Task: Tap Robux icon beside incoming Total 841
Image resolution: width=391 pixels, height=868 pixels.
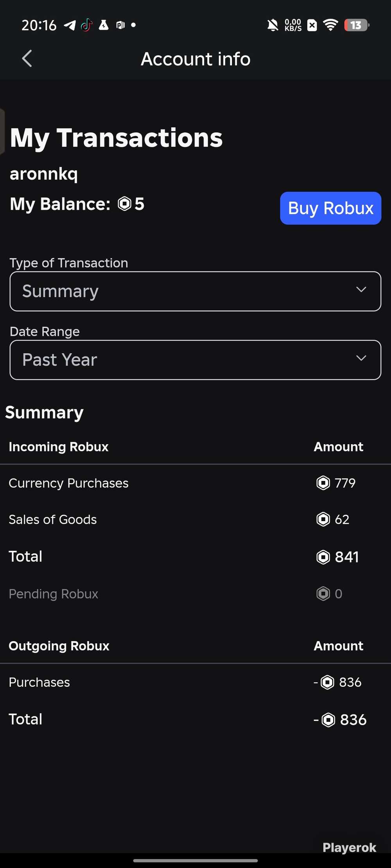Action: tap(323, 557)
